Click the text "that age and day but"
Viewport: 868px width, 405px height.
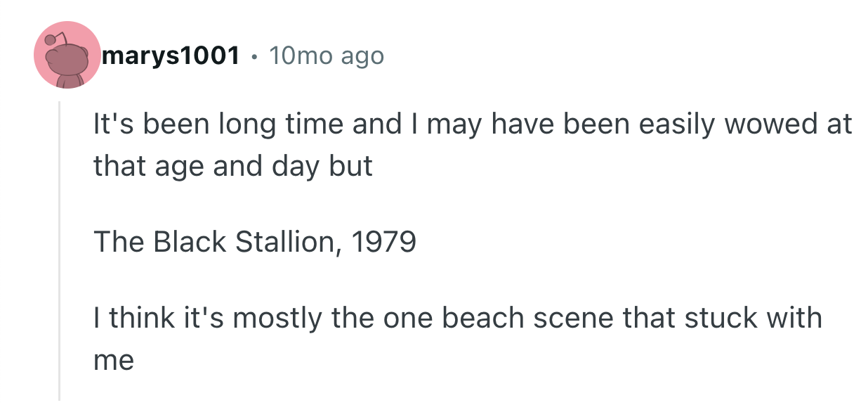(x=233, y=167)
